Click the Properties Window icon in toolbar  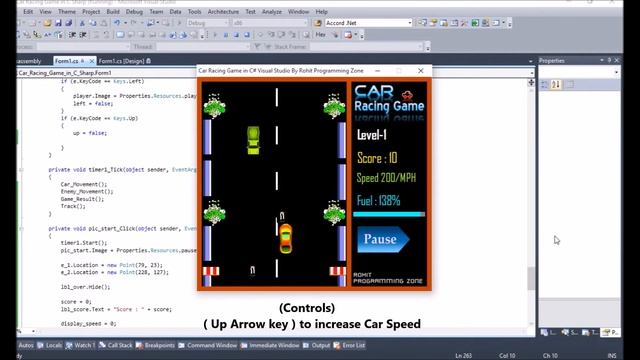pos(433,23)
